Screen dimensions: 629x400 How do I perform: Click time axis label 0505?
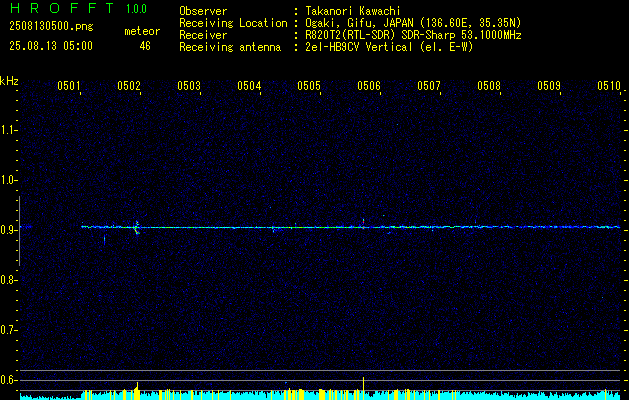click(309, 85)
